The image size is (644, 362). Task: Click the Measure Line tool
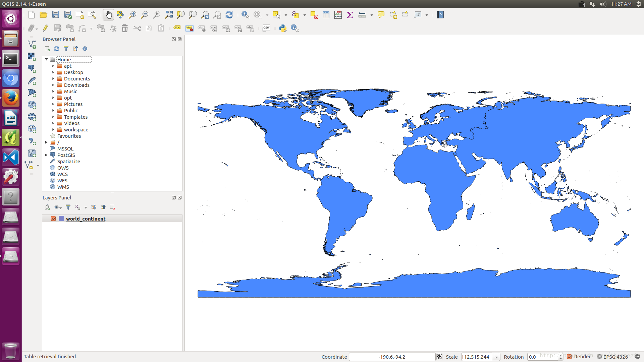363,15
